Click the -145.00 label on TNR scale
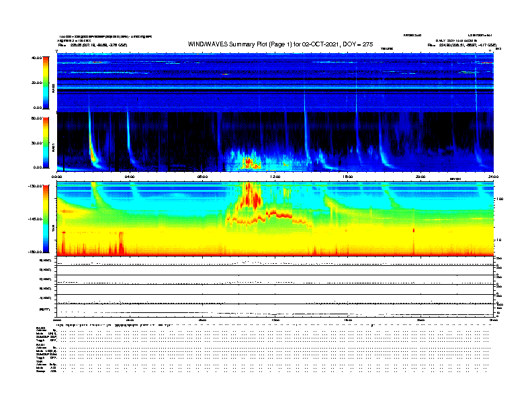Viewport: 532px width, 411px height. tap(35, 219)
